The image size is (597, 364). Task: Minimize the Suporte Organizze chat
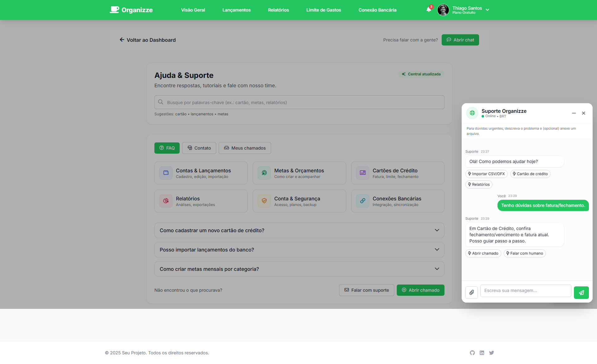point(574,113)
